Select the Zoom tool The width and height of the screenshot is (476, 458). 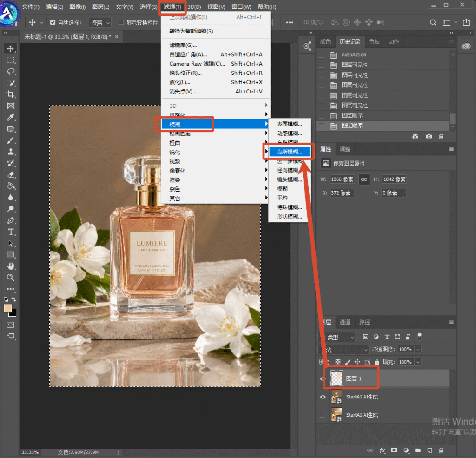click(11, 278)
